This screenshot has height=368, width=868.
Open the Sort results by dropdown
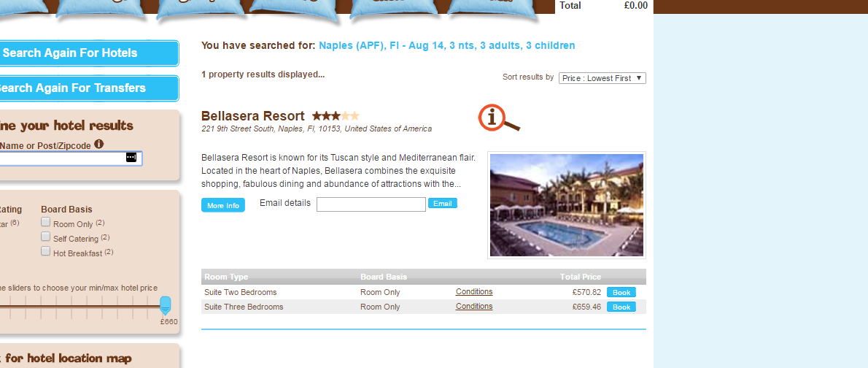pos(602,78)
